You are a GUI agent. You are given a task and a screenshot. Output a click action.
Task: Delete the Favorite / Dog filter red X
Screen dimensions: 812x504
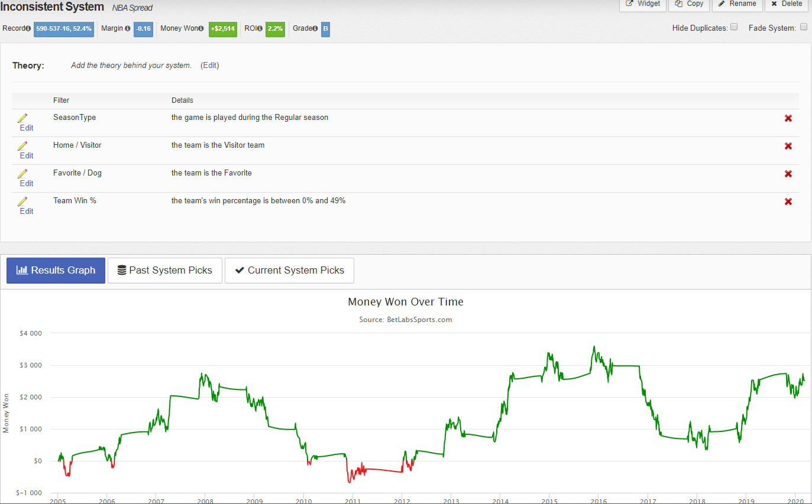pyautogui.click(x=788, y=174)
